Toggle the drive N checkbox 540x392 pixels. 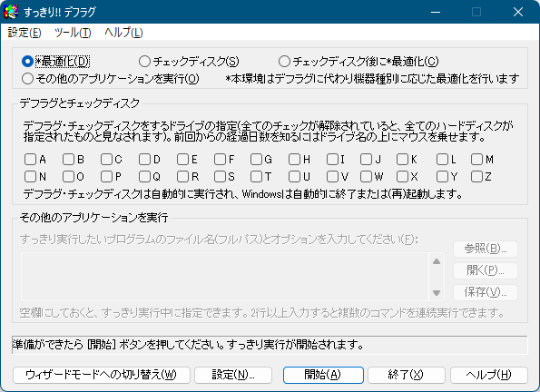(x=35, y=177)
